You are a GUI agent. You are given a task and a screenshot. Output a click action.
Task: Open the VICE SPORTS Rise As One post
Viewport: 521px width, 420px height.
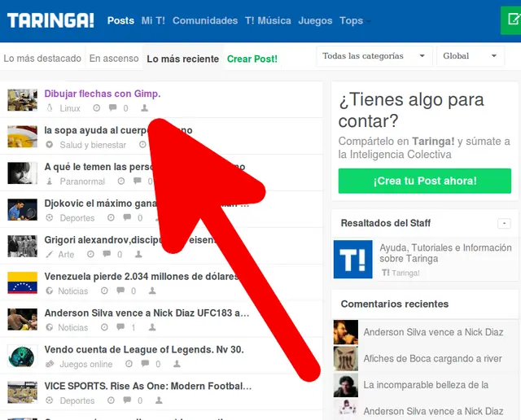[148, 386]
